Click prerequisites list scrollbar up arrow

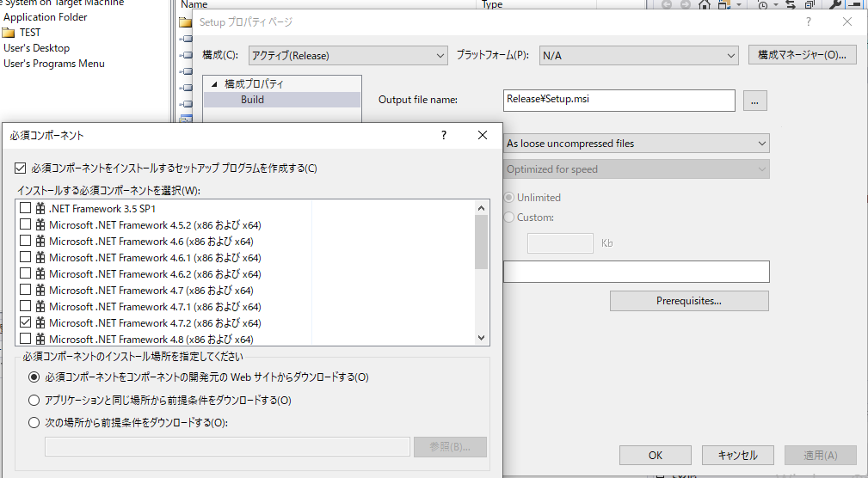coord(481,208)
